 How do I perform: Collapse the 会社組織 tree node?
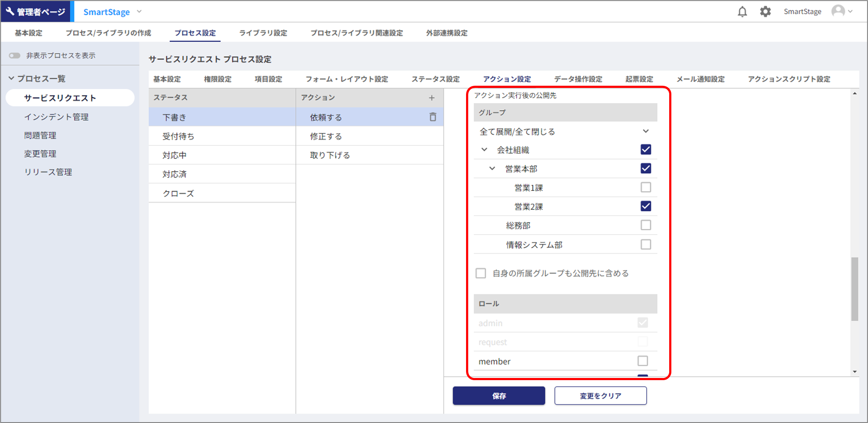(484, 150)
